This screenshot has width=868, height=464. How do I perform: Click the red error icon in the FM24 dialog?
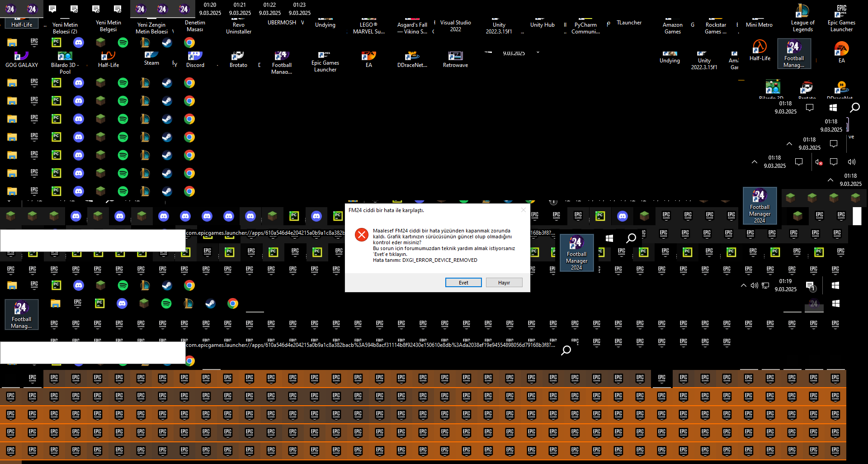362,235
